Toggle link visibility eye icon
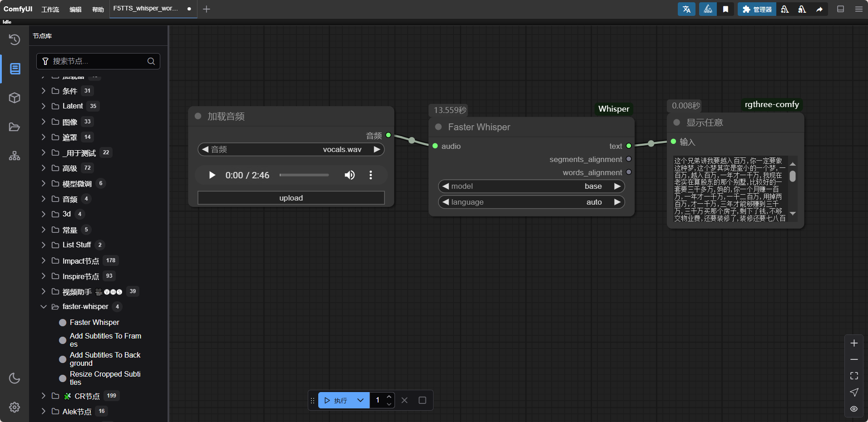Viewport: 868px width, 422px height. pos(854,409)
